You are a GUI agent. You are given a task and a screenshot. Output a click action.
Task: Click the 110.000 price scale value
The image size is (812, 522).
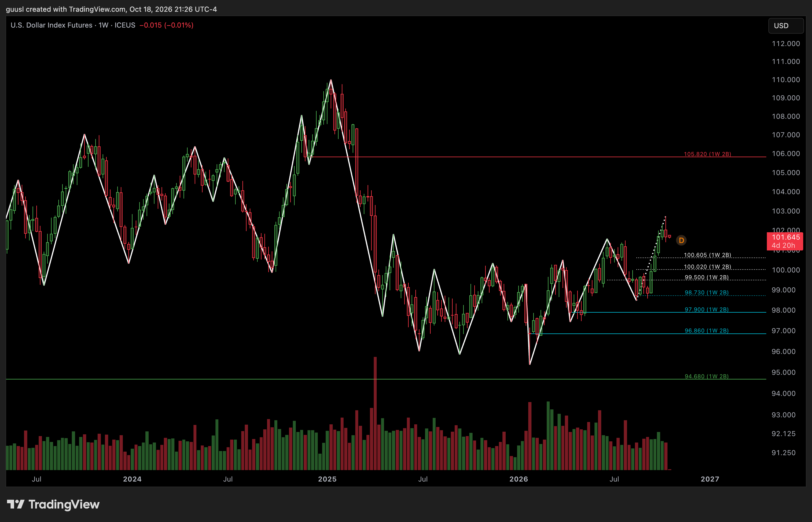(786, 80)
